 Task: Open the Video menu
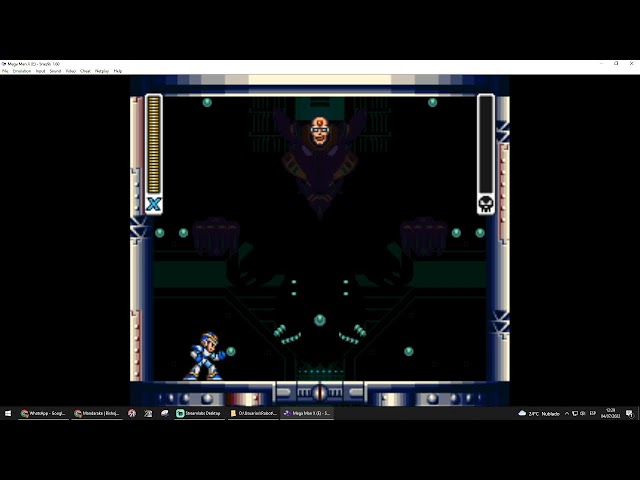(71, 71)
